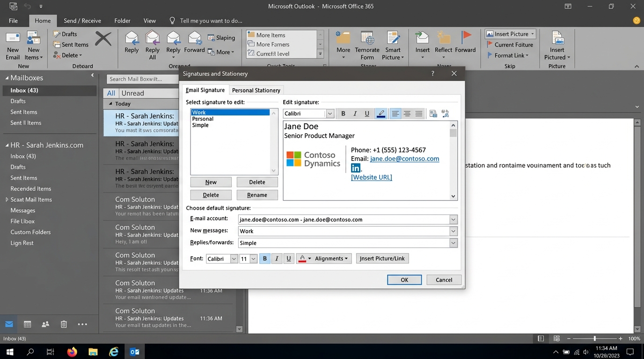Image resolution: width=644 pixels, height=359 pixels.
Task: Expand the Scaat Mail Items folder
Action: (7, 200)
